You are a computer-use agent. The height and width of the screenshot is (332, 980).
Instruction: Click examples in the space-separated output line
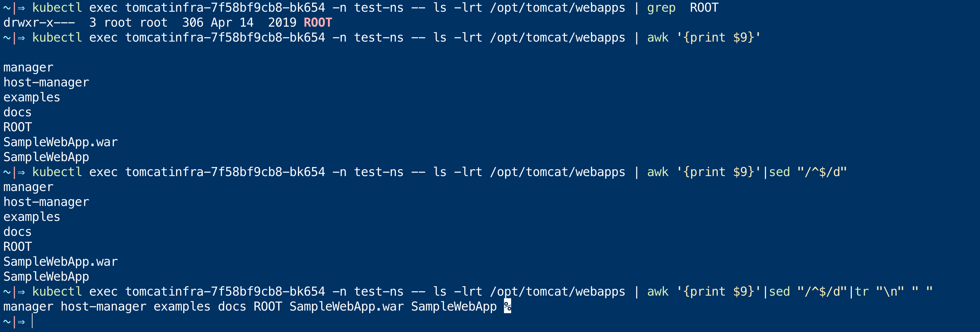[182, 307]
